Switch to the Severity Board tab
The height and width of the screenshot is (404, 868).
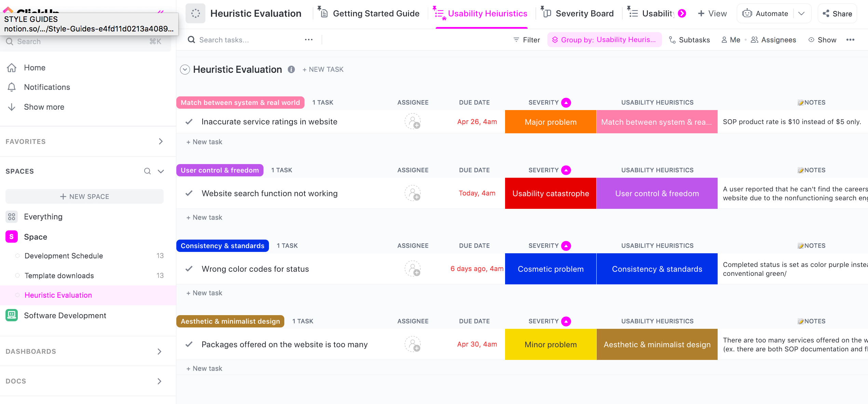tap(578, 13)
